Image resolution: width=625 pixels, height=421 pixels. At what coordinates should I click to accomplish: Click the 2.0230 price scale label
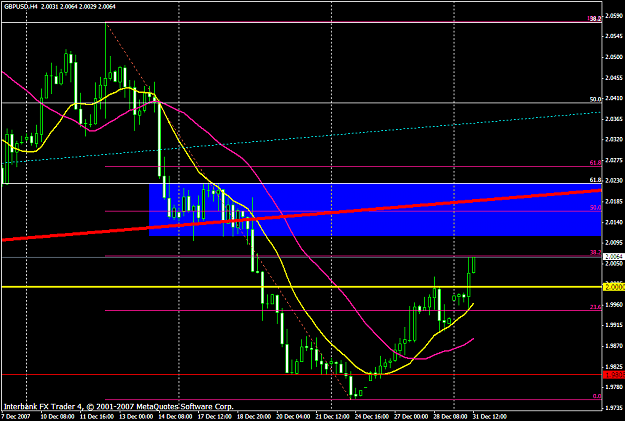click(x=614, y=181)
